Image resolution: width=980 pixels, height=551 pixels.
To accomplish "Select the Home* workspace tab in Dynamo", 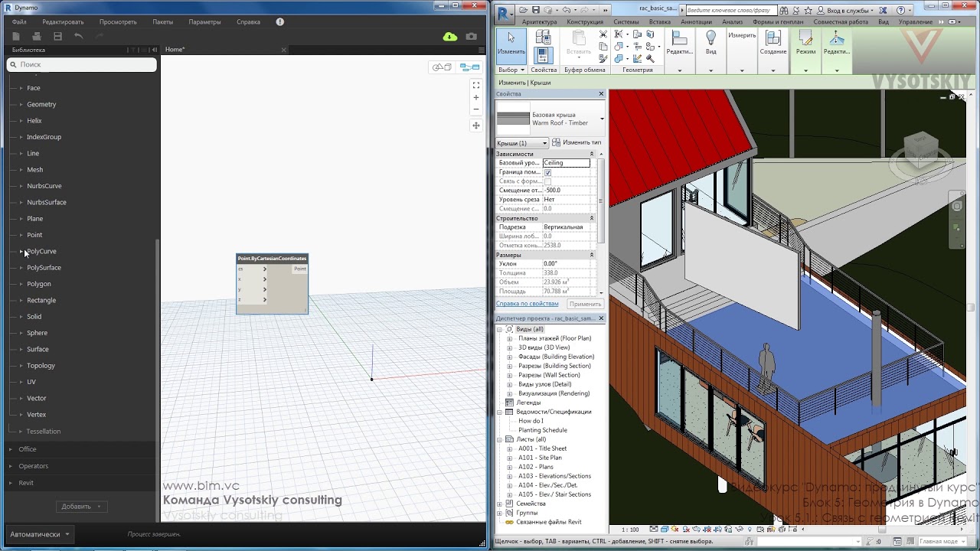I will 175,50.
